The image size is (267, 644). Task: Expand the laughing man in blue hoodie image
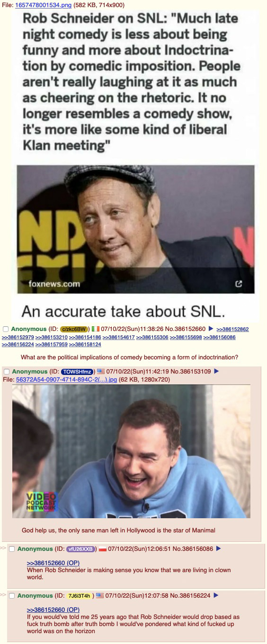tap(131, 451)
